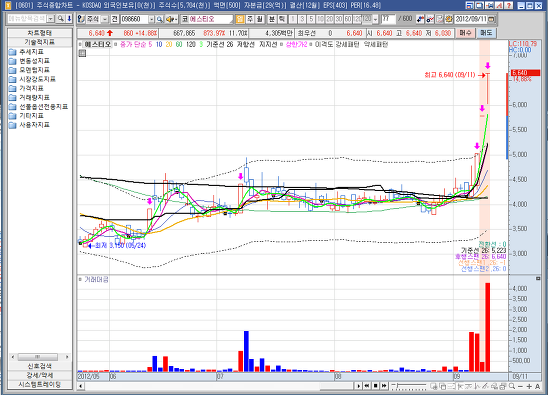Click the 매수 buy button
The height and width of the screenshot is (395, 548).
pyautogui.click(x=465, y=33)
